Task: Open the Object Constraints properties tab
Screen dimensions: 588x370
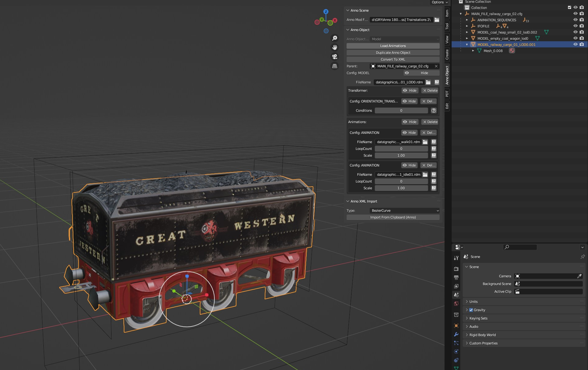Action: point(456,360)
